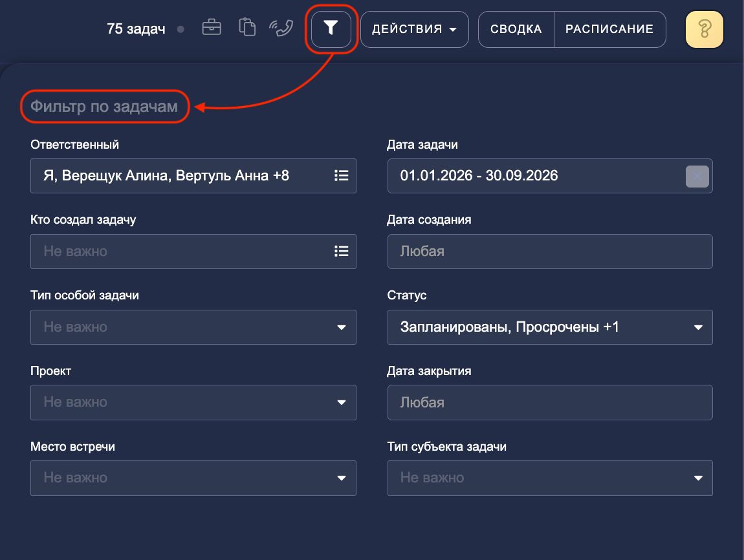744x560 pixels.
Task: Expand the Проект dropdown
Action: (341, 403)
